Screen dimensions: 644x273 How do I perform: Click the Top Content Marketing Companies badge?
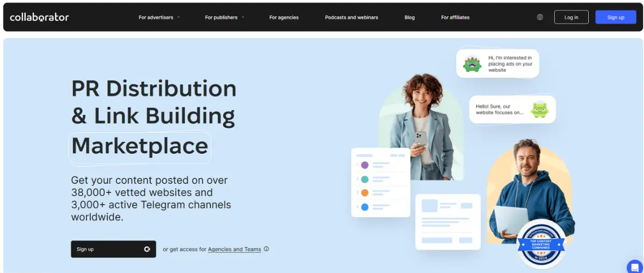coord(540,245)
